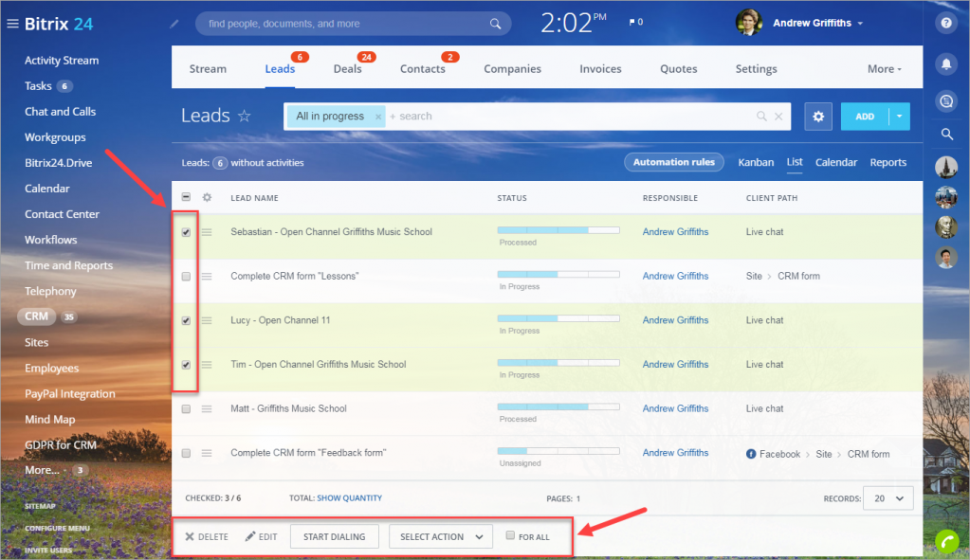The height and width of the screenshot is (560, 970).
Task: Open Automation rules
Action: (673, 162)
